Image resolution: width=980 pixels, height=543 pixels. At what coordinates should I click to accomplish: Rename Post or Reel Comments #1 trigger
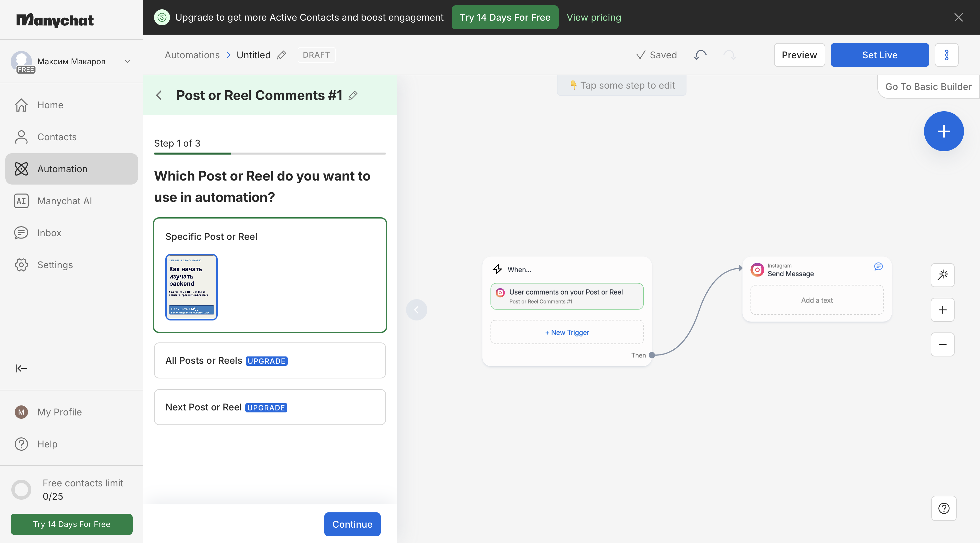click(x=353, y=96)
